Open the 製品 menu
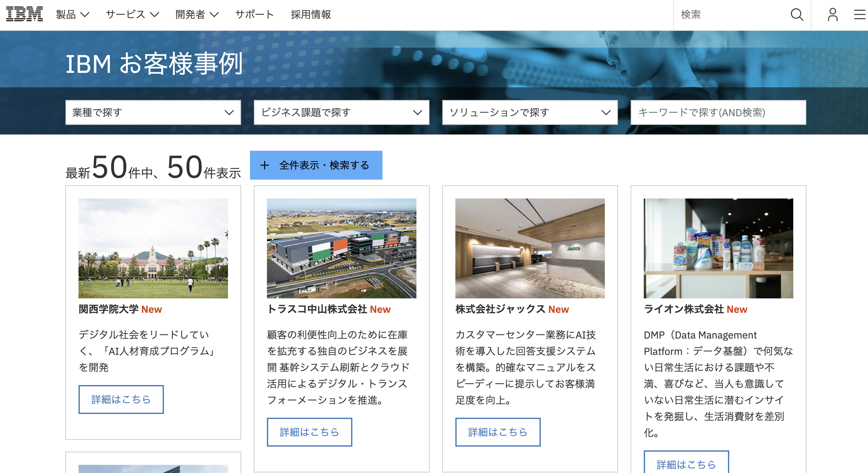The image size is (868, 473). [x=73, y=14]
